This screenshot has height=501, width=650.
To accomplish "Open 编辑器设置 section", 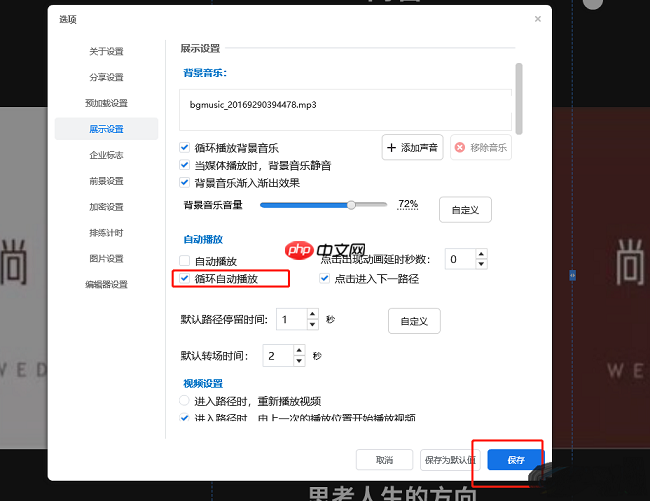I will point(107,285).
